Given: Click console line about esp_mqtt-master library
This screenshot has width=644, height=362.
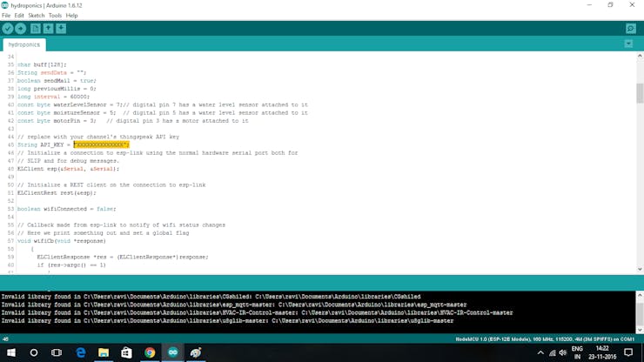Looking at the screenshot, I should tap(234, 305).
